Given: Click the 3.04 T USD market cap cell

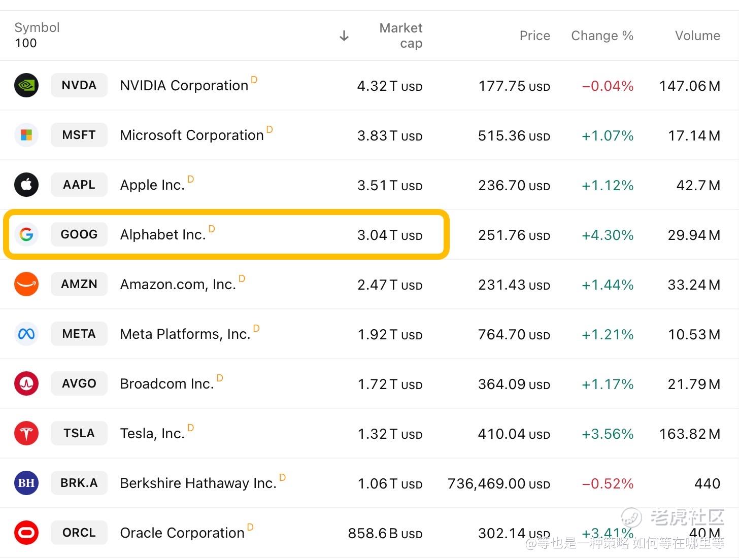Looking at the screenshot, I should [390, 235].
